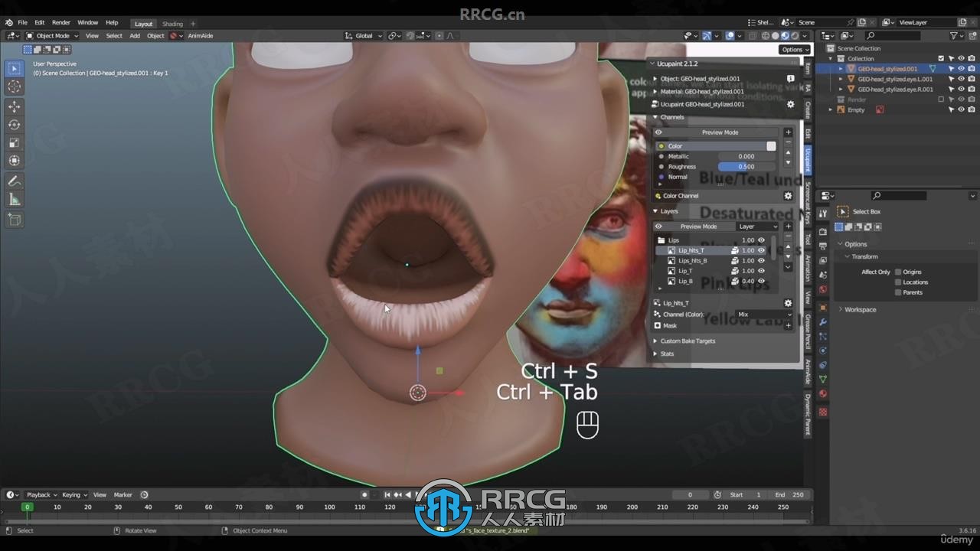Open the Render menu

coord(61,23)
